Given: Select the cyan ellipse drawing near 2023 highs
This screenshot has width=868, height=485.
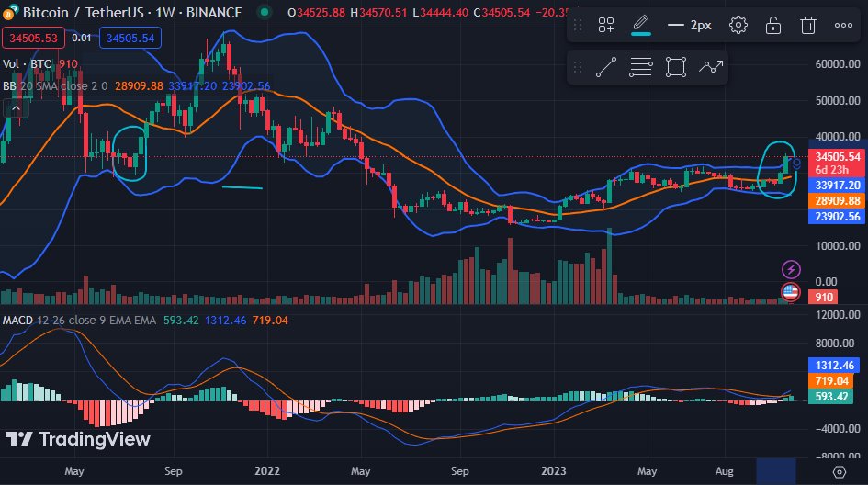Looking at the screenshot, I should (x=777, y=169).
